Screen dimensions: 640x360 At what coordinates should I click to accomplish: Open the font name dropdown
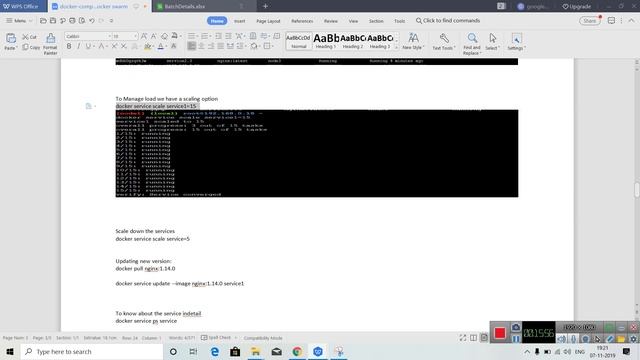[x=109, y=36]
